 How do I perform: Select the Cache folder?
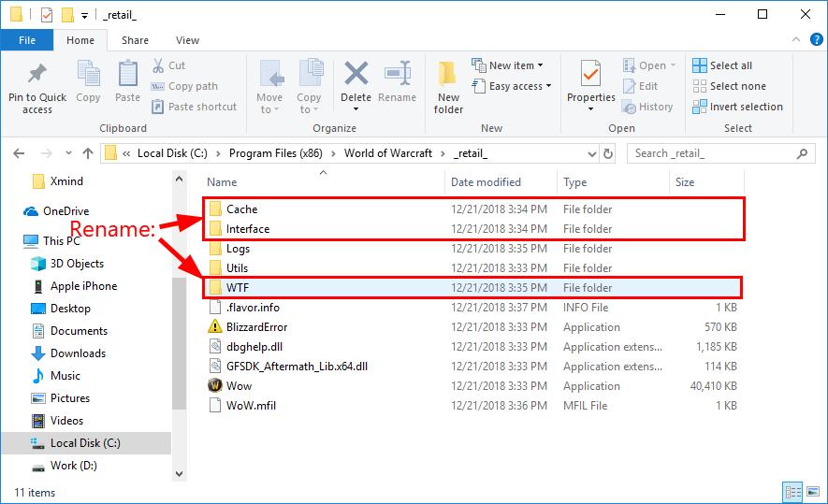pyautogui.click(x=242, y=209)
